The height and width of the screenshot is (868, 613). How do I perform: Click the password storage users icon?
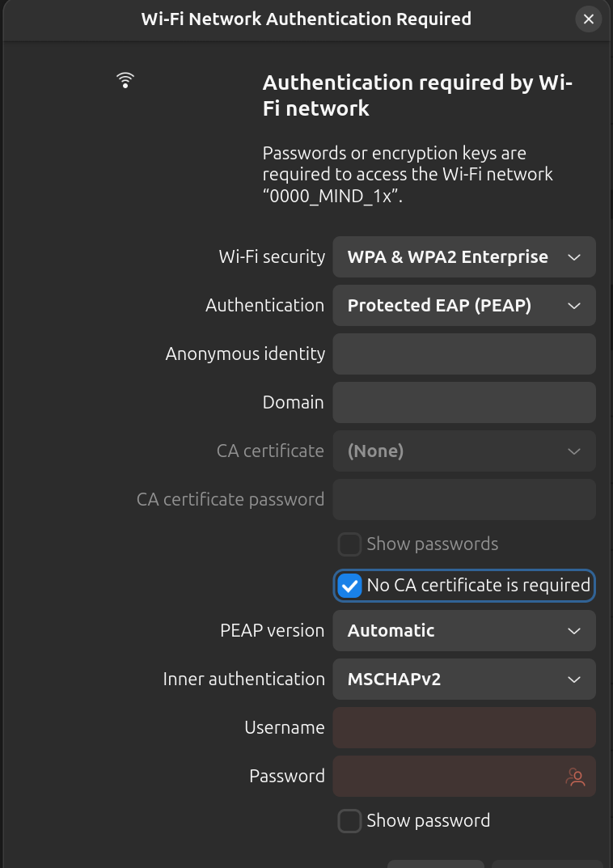click(x=575, y=777)
